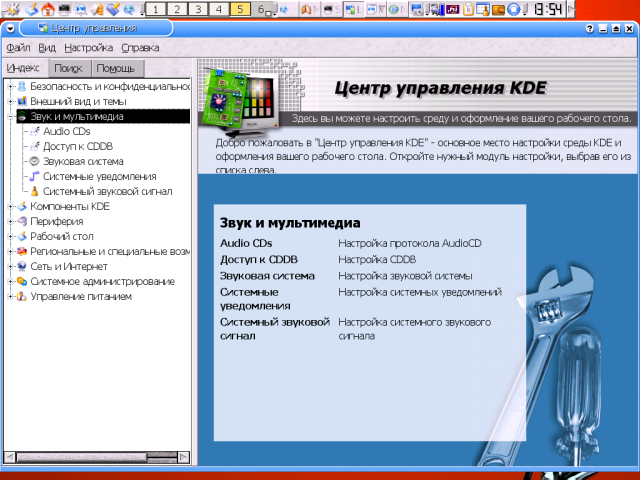
Task: Click the Региональные и специальные возможности icon
Action: (x=21, y=251)
